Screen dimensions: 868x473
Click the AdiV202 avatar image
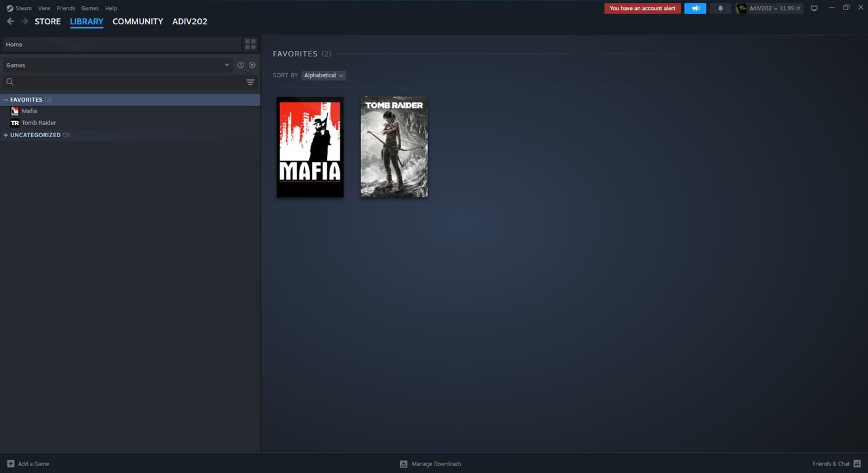741,8
